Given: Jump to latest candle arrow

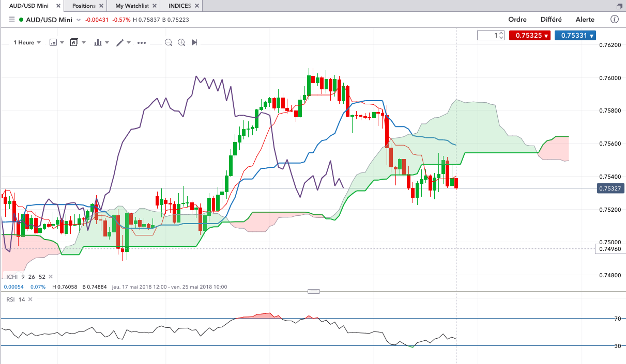Looking at the screenshot, I should pos(194,42).
